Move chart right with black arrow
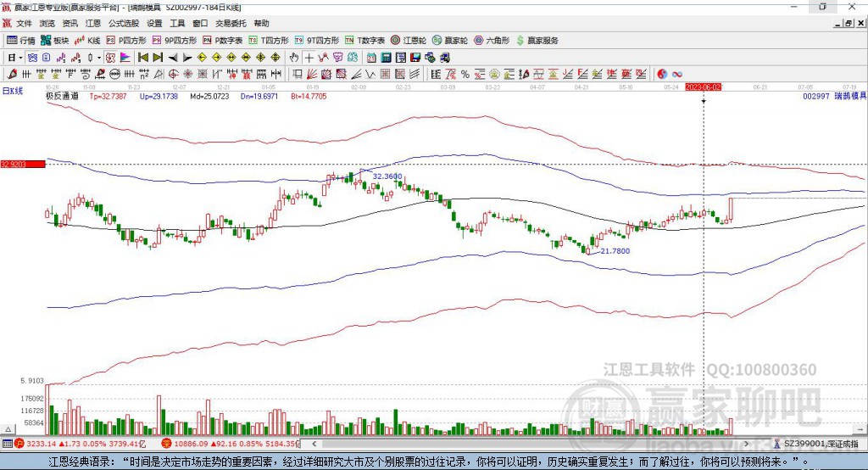This screenshot has height=470, width=868. (187, 58)
